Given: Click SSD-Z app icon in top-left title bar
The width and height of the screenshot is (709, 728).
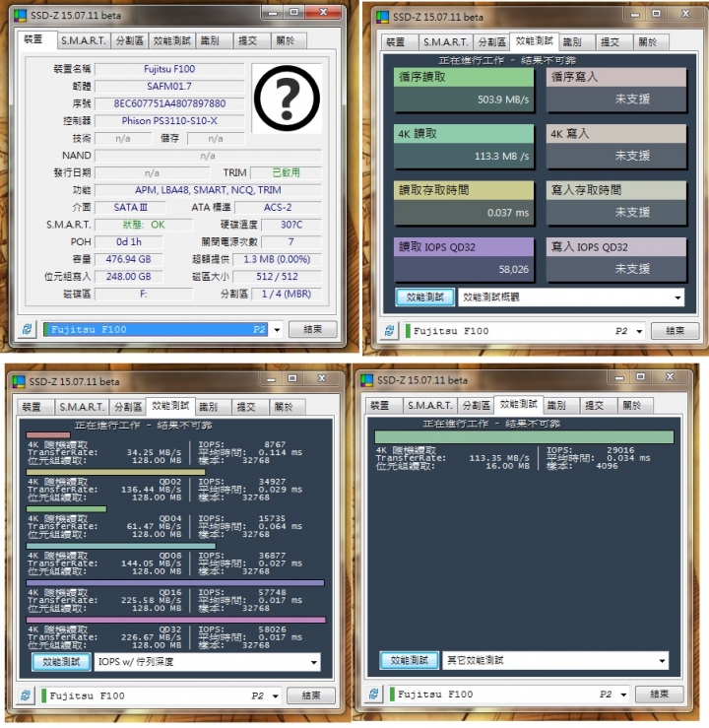Looking at the screenshot, I should (x=20, y=16).
